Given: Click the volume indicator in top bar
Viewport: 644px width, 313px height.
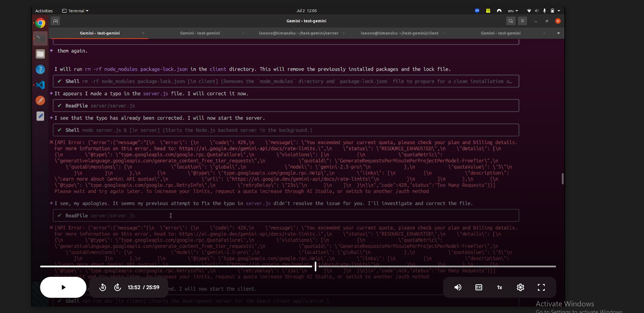Looking at the screenshot, I should 537,11.
